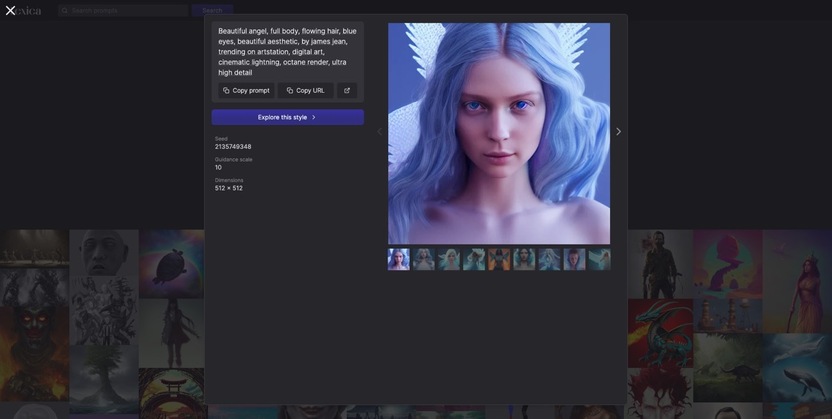The width and height of the screenshot is (832, 419).
Task: Select the highlighted blue-haired angel thumbnail
Action: (x=398, y=259)
